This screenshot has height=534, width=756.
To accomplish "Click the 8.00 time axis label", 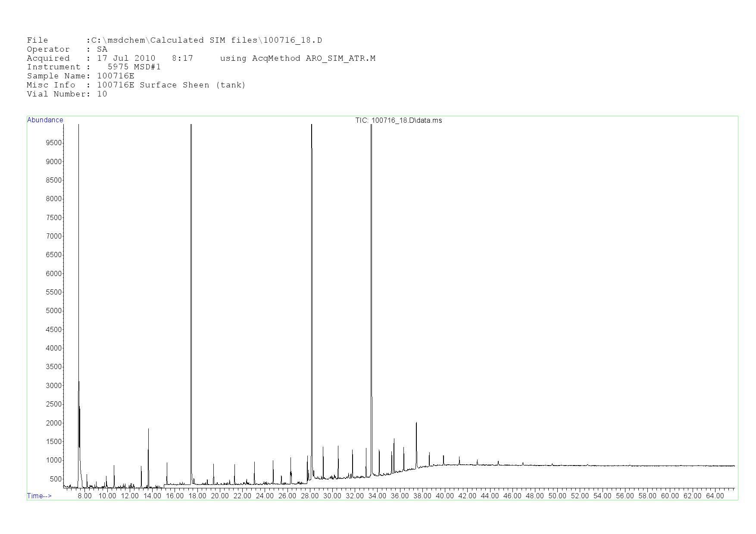I will [84, 496].
